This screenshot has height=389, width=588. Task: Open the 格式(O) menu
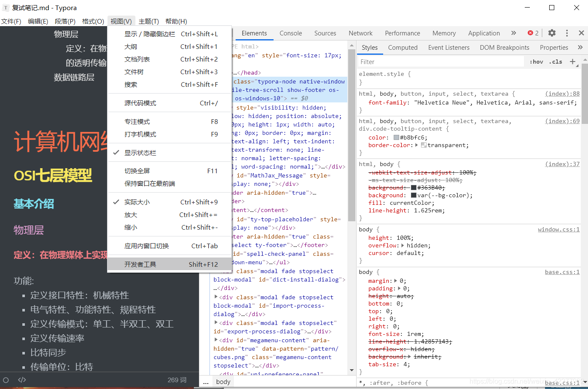[x=93, y=21]
